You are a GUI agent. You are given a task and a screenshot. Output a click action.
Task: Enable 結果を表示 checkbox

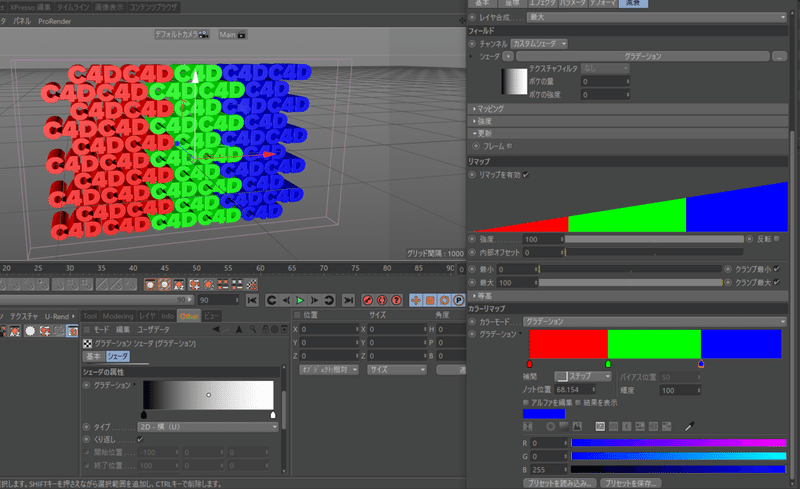tap(578, 403)
